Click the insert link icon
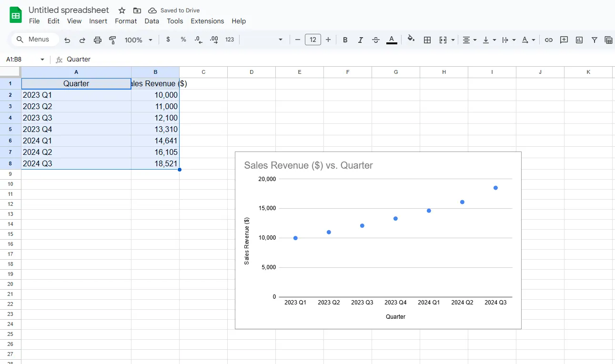Screen dimensions: 615x364 pos(549,40)
